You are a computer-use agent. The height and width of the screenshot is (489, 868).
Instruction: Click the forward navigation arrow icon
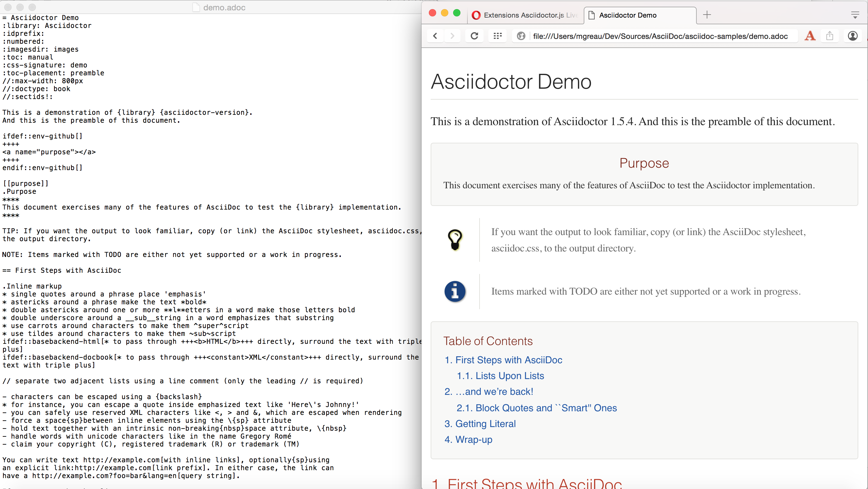pyautogui.click(x=452, y=36)
